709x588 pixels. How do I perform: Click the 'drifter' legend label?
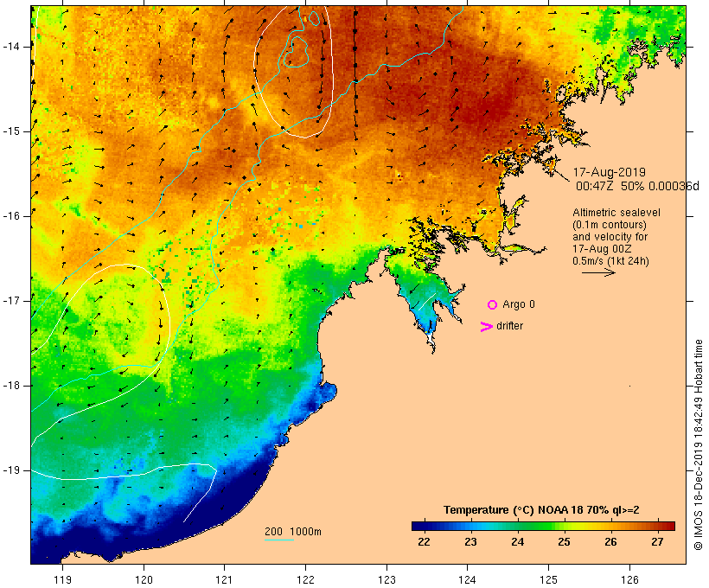(509, 326)
